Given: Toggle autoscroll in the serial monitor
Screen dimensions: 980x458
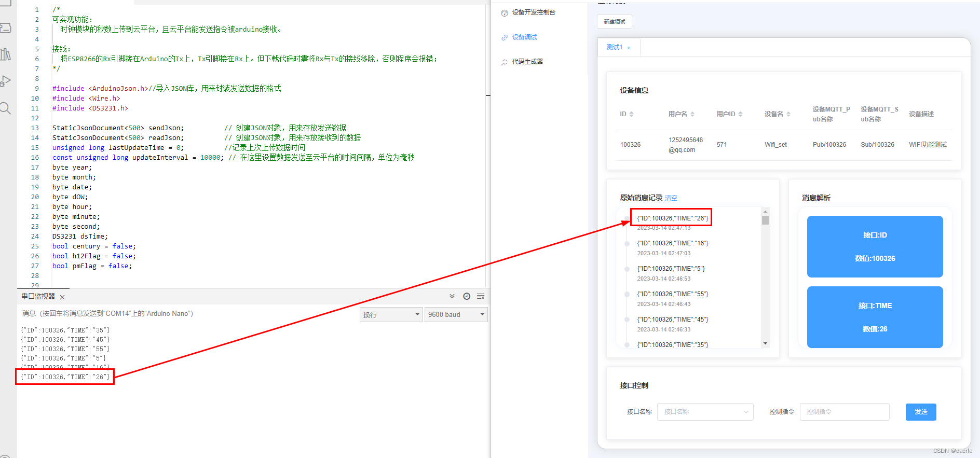Looking at the screenshot, I should click(x=452, y=296).
